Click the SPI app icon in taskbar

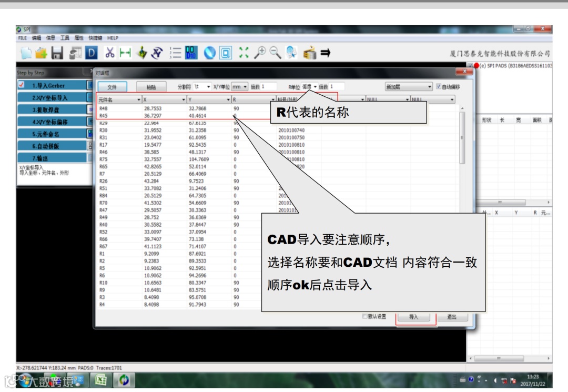tap(124, 380)
